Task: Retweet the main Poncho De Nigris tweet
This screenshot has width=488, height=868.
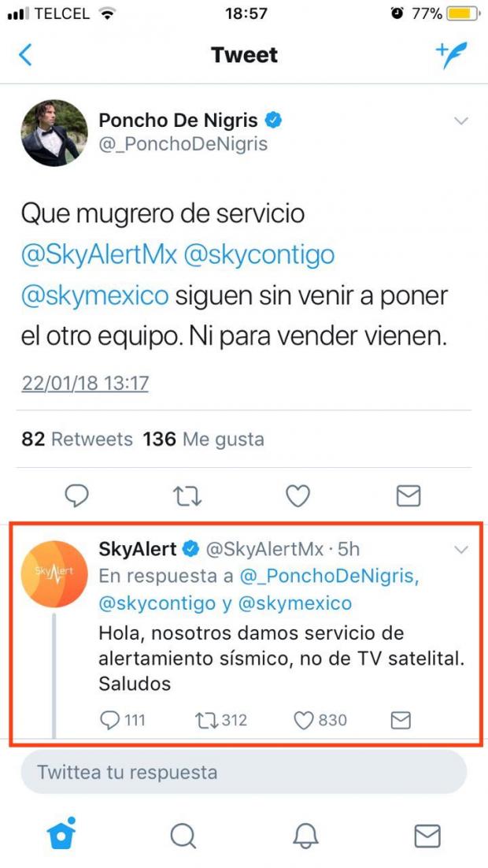Action: tap(187, 496)
